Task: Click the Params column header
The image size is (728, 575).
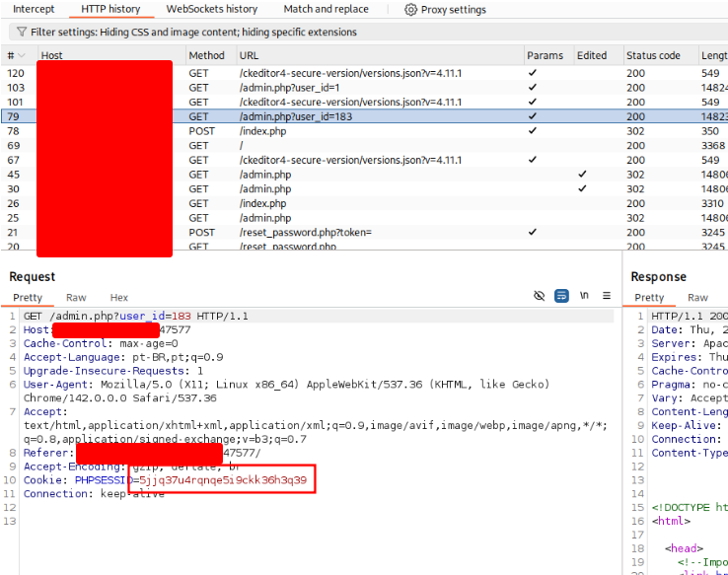Action: (x=546, y=56)
